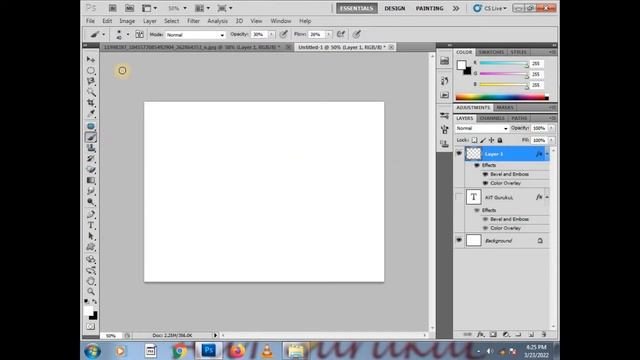Select the Eraser tool
The width and height of the screenshot is (640, 360).
(91, 169)
